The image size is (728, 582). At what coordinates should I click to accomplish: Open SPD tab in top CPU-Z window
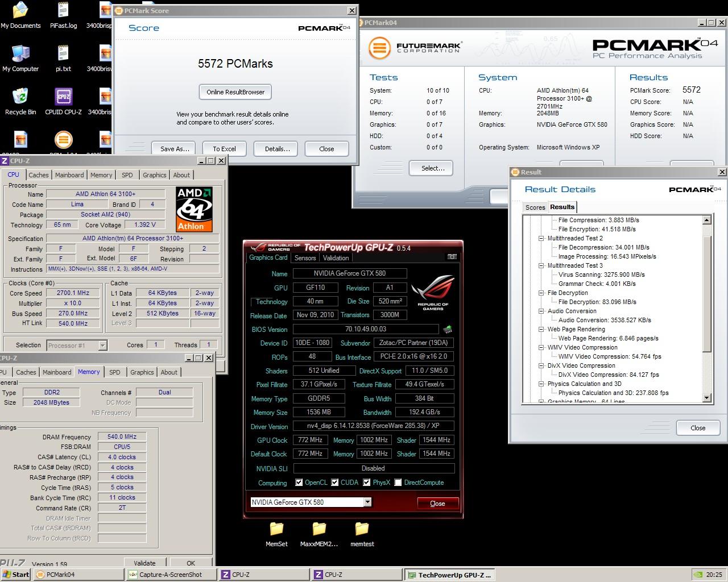[127, 175]
